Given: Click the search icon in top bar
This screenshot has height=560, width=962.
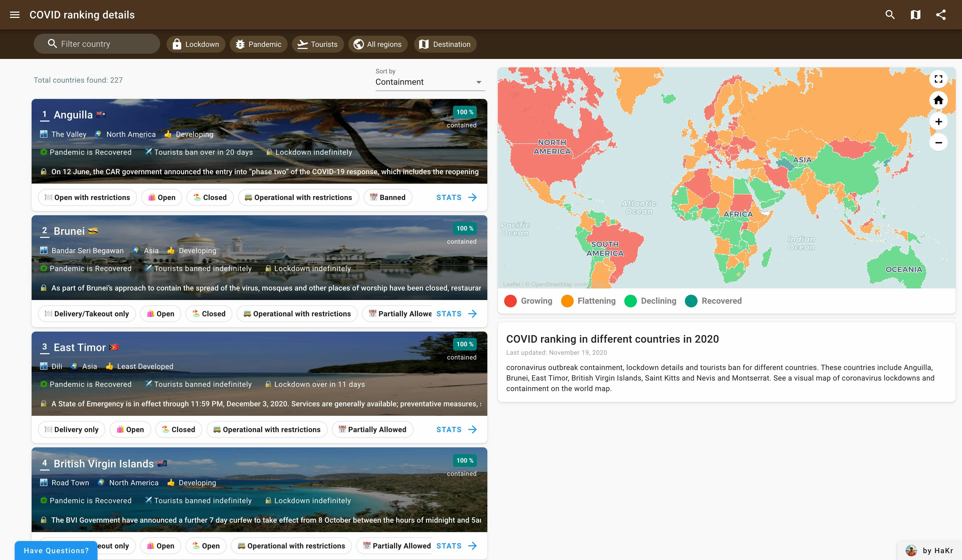Looking at the screenshot, I should point(890,15).
